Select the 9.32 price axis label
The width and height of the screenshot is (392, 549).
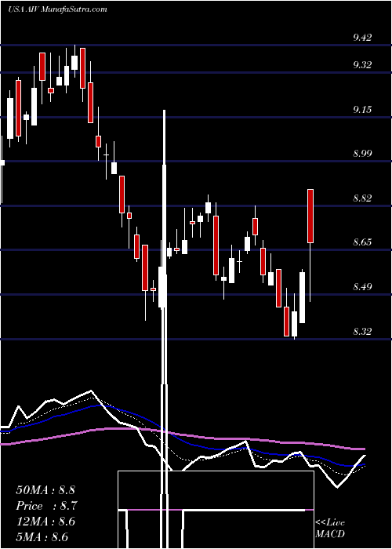[362, 65]
